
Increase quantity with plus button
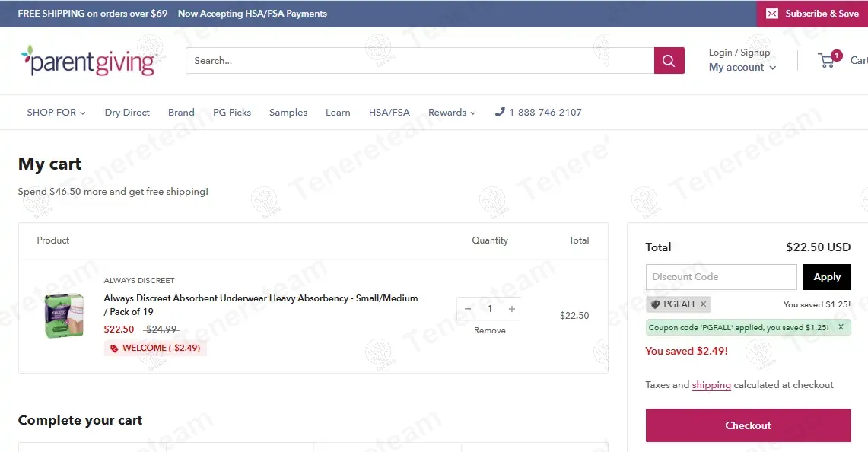pos(512,309)
